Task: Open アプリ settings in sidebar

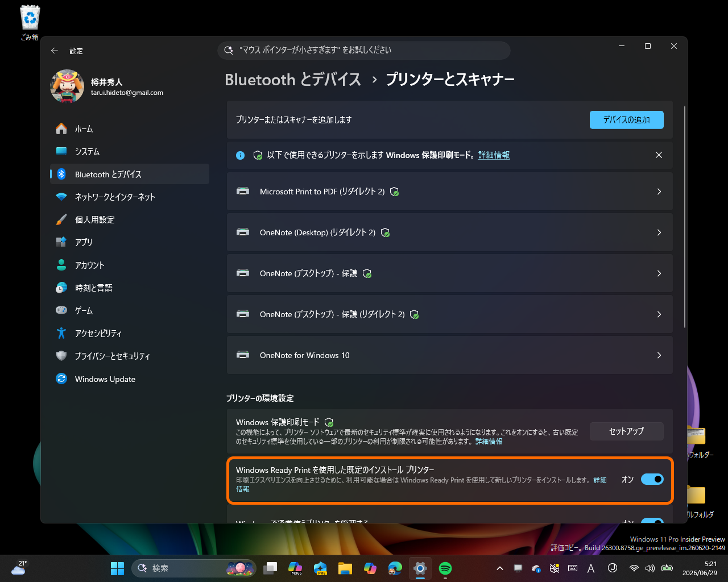Action: click(130, 243)
